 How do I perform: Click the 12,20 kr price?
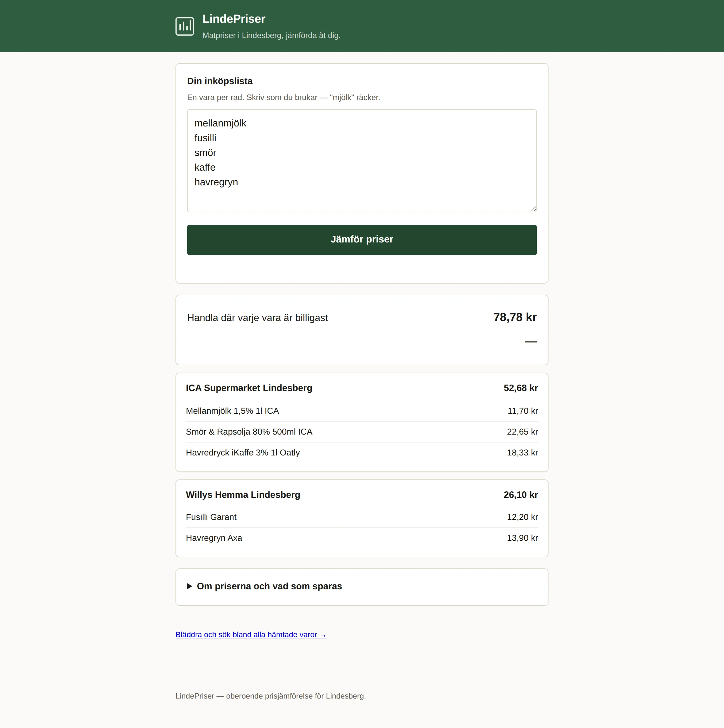coord(522,517)
